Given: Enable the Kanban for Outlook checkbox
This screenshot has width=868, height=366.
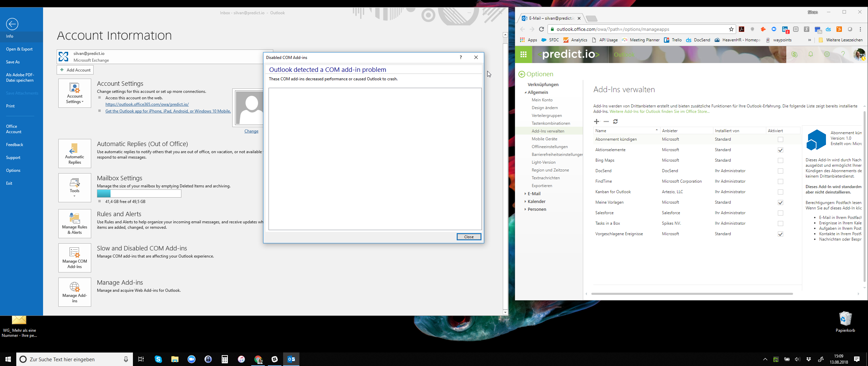Looking at the screenshot, I should click(781, 192).
